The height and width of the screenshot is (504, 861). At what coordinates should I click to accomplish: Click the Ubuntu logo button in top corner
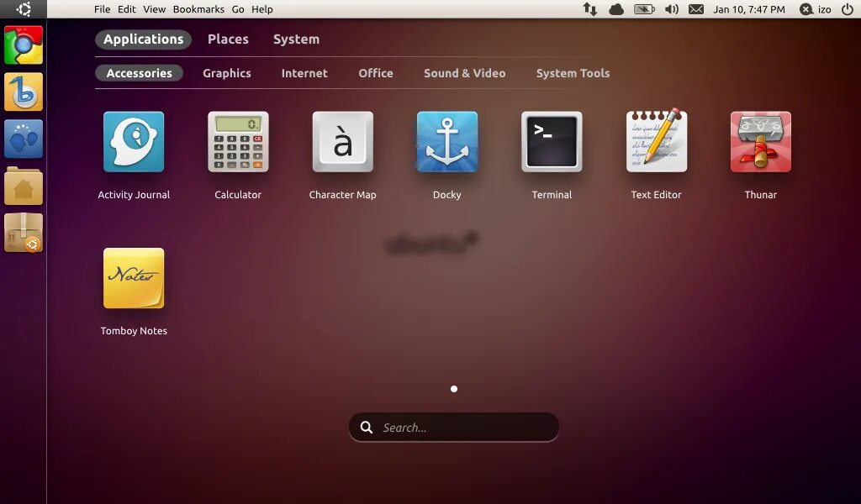pos(24,8)
